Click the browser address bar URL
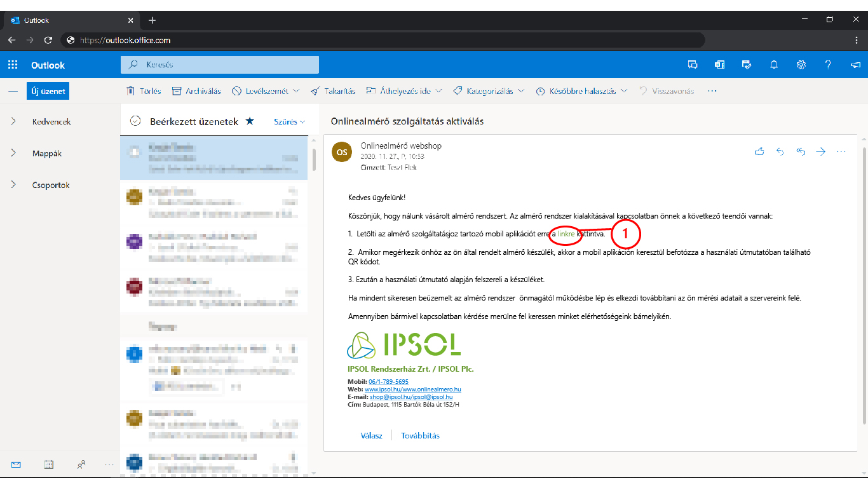The height and width of the screenshot is (488, 868). tap(125, 40)
